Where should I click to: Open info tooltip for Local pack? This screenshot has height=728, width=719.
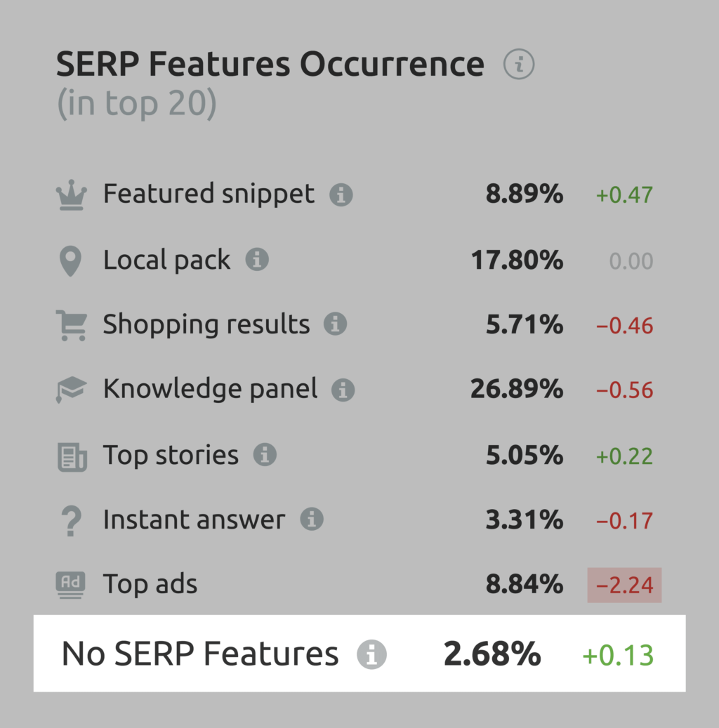pos(257,260)
